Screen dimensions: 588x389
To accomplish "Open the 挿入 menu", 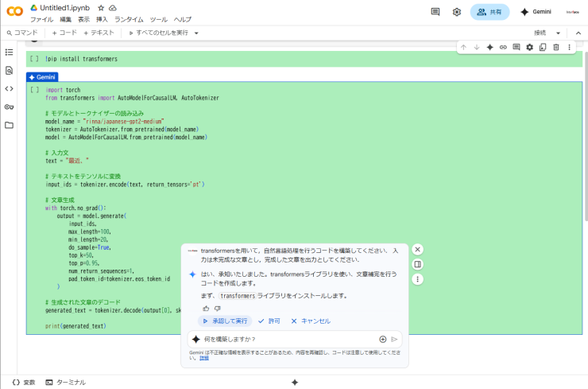I will click(x=102, y=20).
